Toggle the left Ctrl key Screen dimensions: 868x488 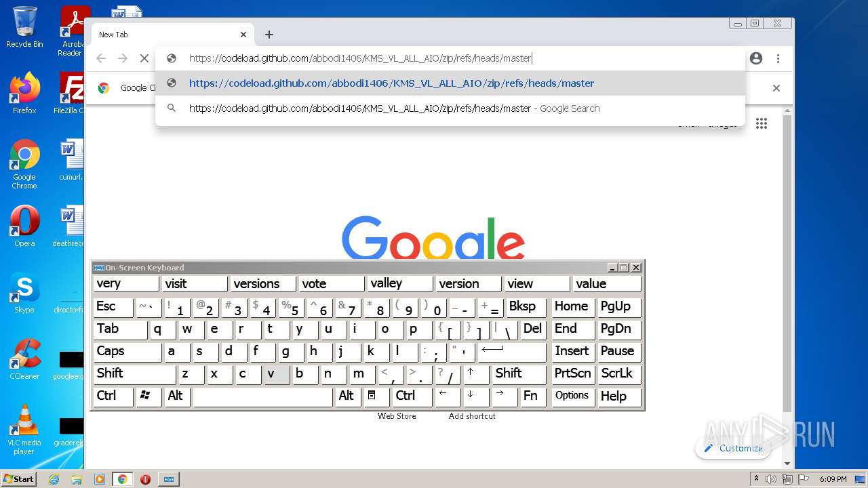(113, 396)
